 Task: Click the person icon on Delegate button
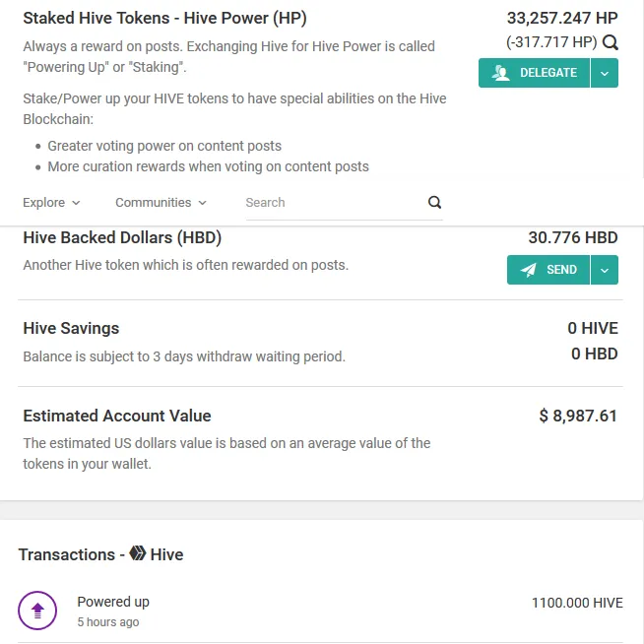coord(500,73)
